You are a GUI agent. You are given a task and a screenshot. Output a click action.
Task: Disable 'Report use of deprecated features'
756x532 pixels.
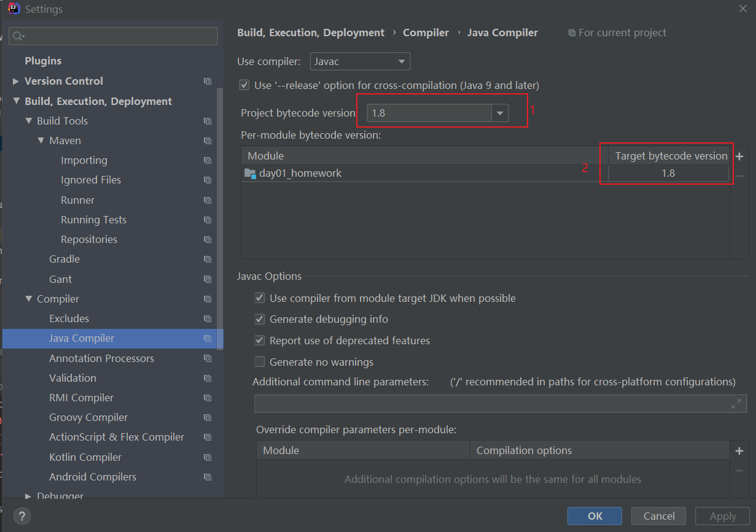(260, 341)
